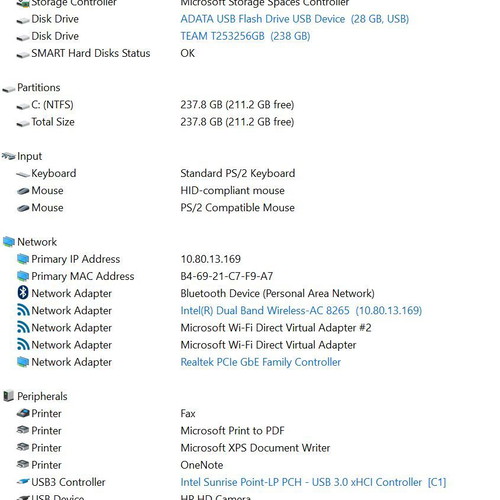Select the PS/2 Compatible Mouse value
This screenshot has height=500, width=500.
pyautogui.click(x=238, y=208)
